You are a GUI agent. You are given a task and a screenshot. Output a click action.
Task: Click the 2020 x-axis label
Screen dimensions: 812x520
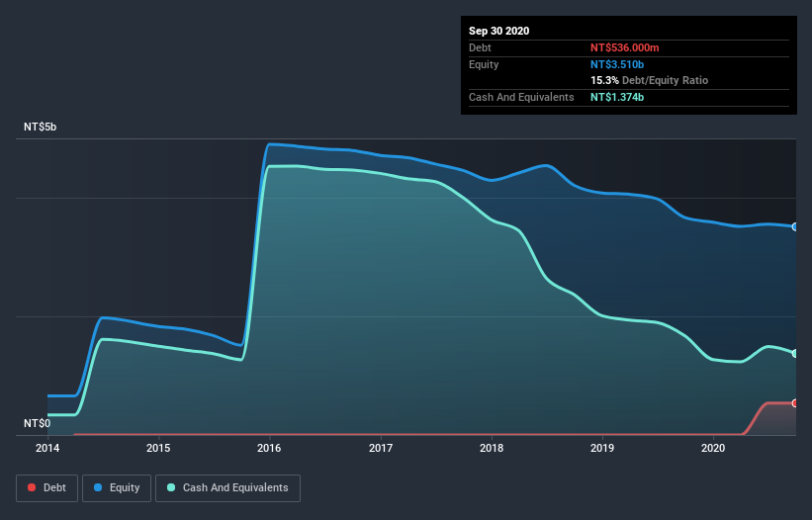[713, 448]
